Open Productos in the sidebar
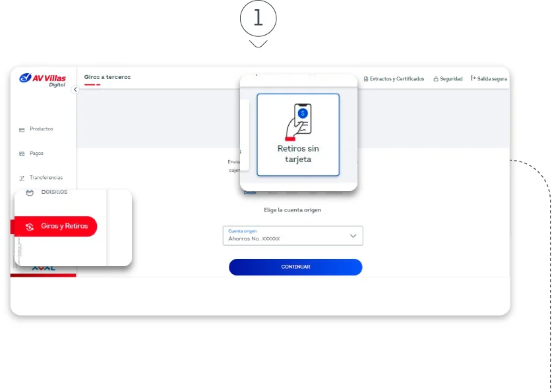 [x=41, y=129]
